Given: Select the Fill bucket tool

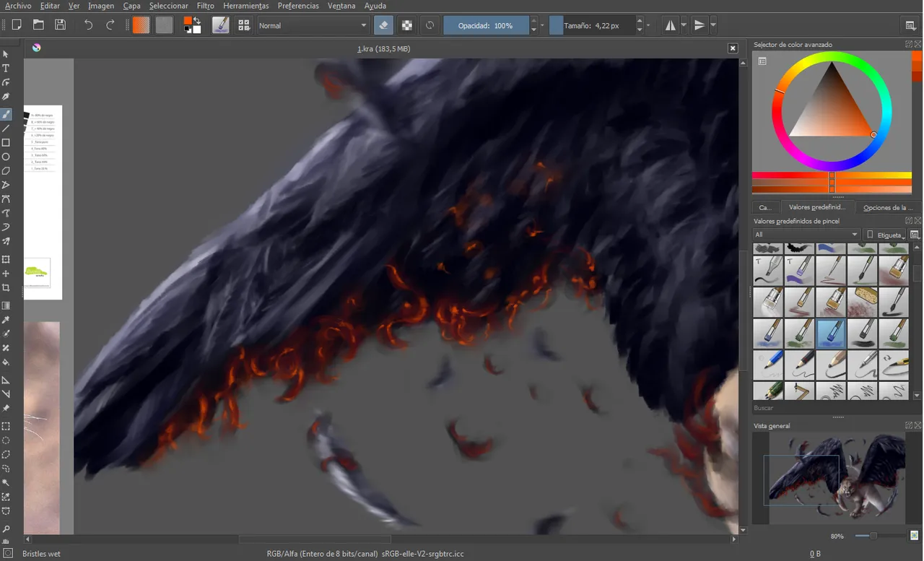Looking at the screenshot, I should (6, 362).
